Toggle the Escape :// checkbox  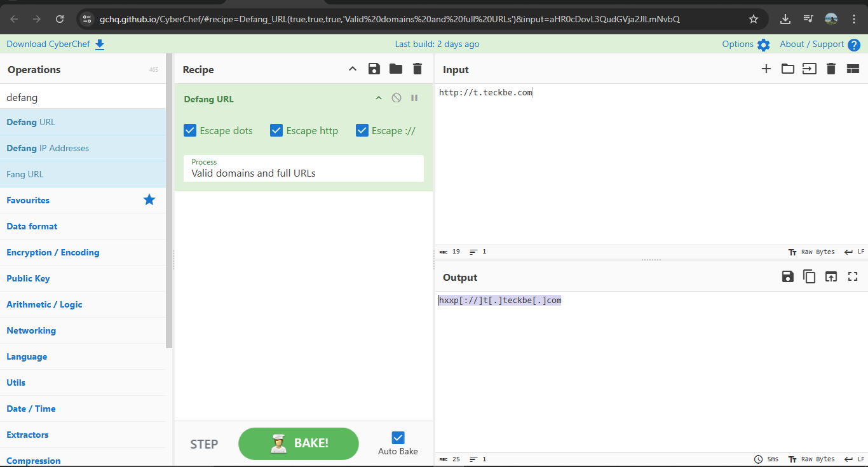coord(362,130)
